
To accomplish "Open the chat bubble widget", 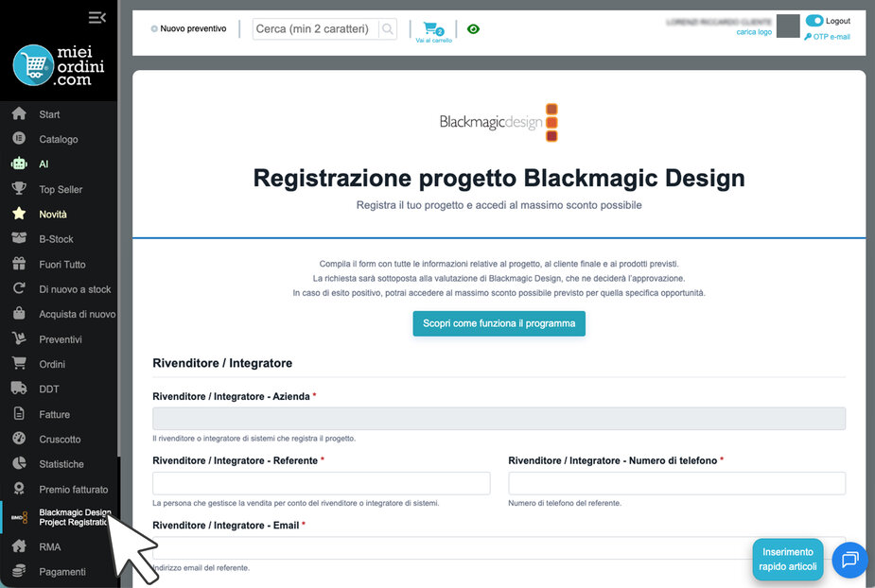I will tap(849, 560).
